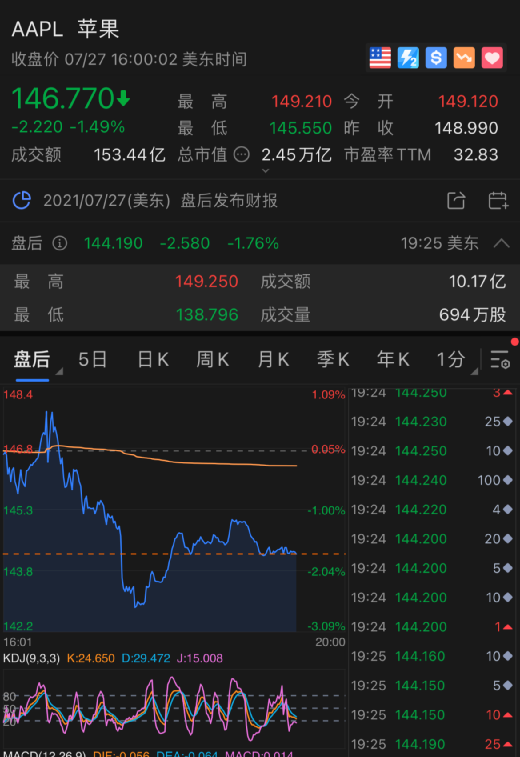The height and width of the screenshot is (757, 520).
Task: Add earnings date to calendar
Action: pos(498,200)
